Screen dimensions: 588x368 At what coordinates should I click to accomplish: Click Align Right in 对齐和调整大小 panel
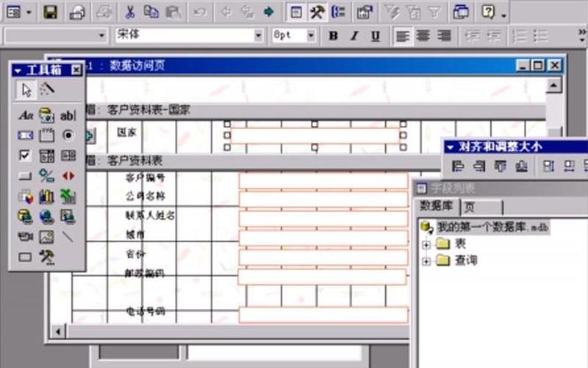click(479, 166)
